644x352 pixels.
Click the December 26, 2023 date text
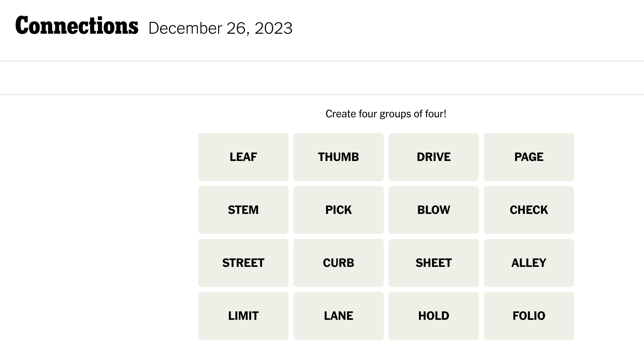(220, 28)
